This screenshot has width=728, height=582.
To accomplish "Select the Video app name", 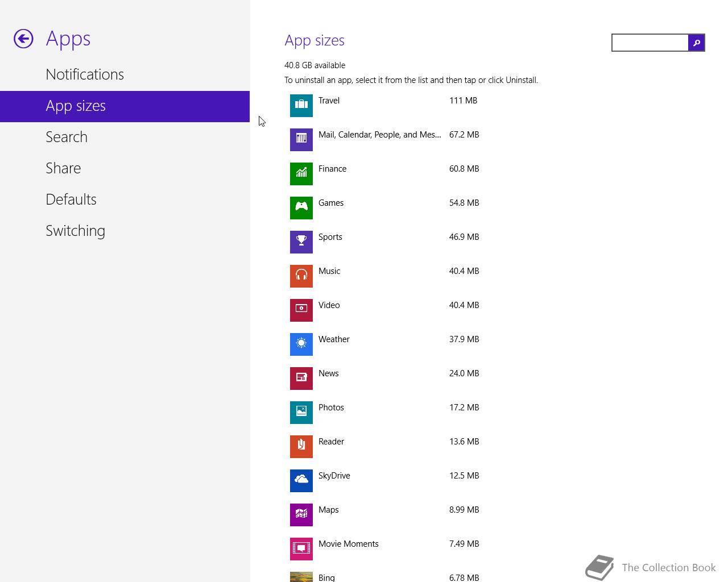I will click(x=329, y=305).
